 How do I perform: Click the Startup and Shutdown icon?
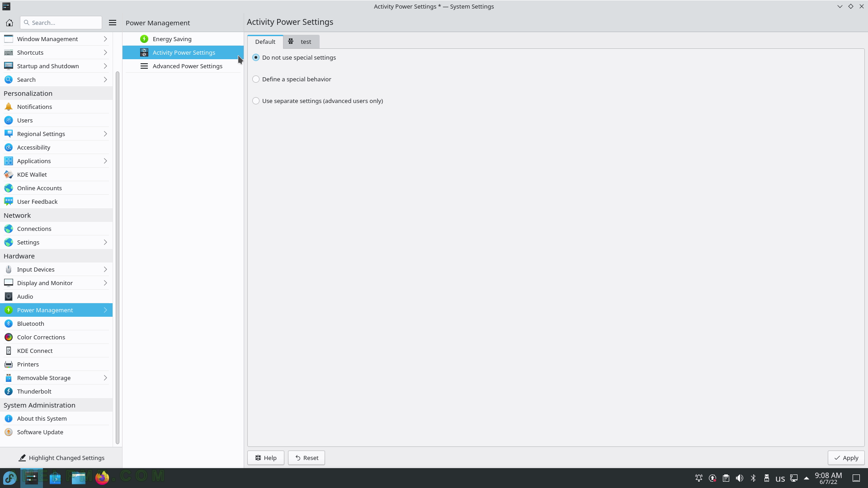tap(9, 66)
